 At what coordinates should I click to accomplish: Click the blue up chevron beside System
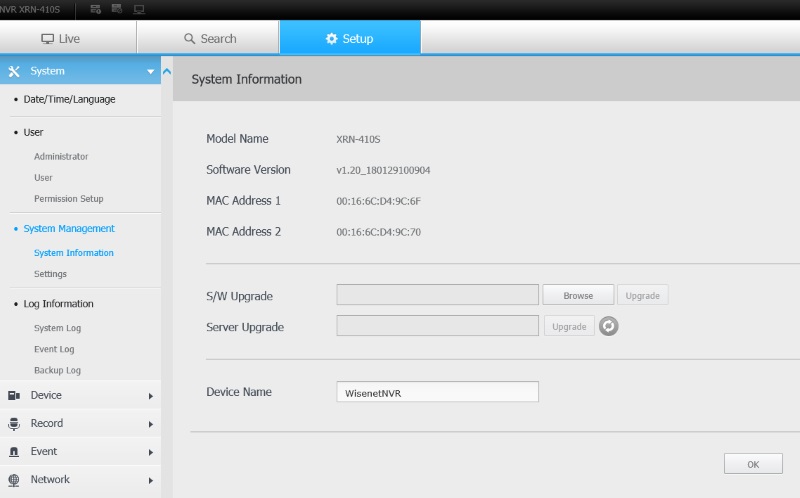[x=167, y=72]
